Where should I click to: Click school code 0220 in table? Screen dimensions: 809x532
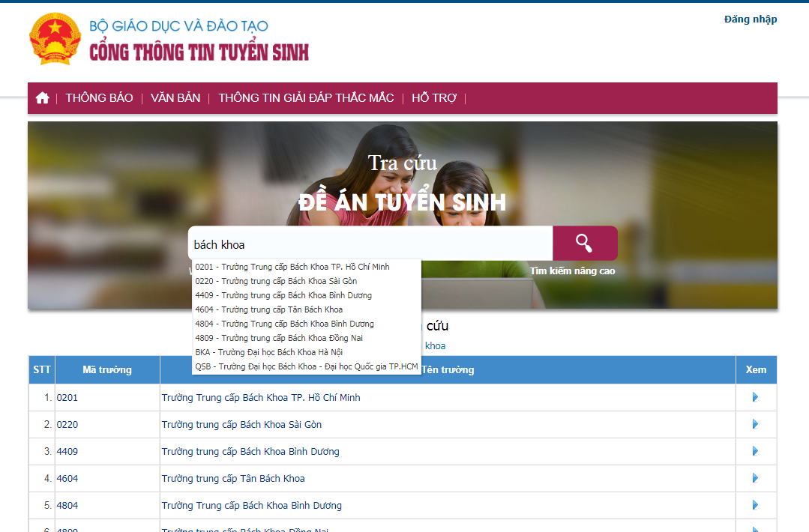[67, 424]
